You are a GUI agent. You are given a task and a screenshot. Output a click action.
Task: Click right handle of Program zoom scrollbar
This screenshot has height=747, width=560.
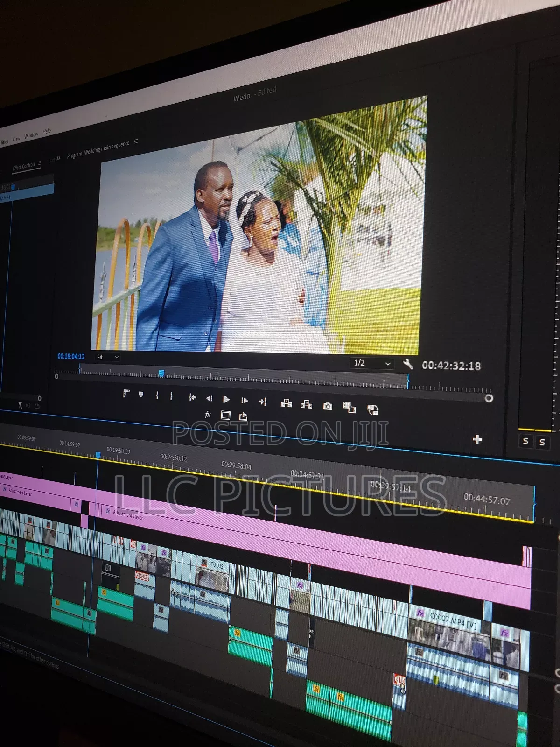tap(489, 398)
